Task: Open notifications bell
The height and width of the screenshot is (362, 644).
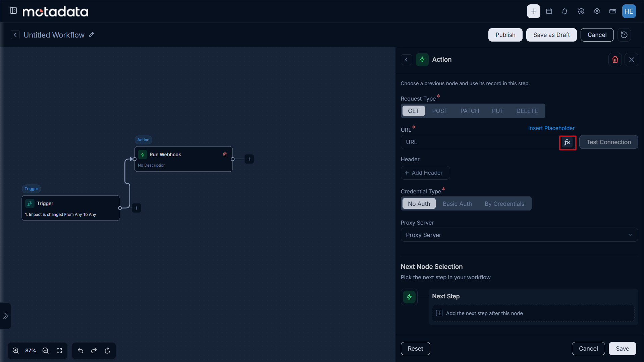Action: click(565, 11)
